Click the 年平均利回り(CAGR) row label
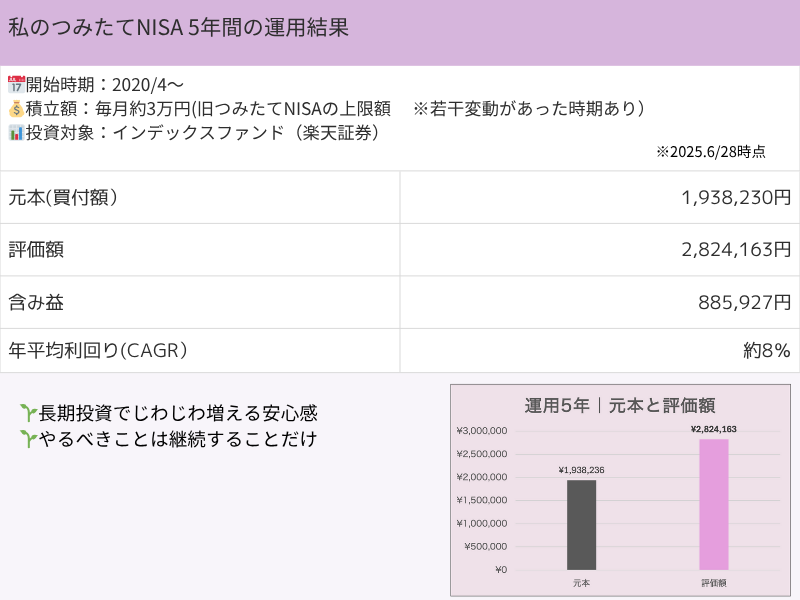Screen dimensions: 800x600 point(98,351)
